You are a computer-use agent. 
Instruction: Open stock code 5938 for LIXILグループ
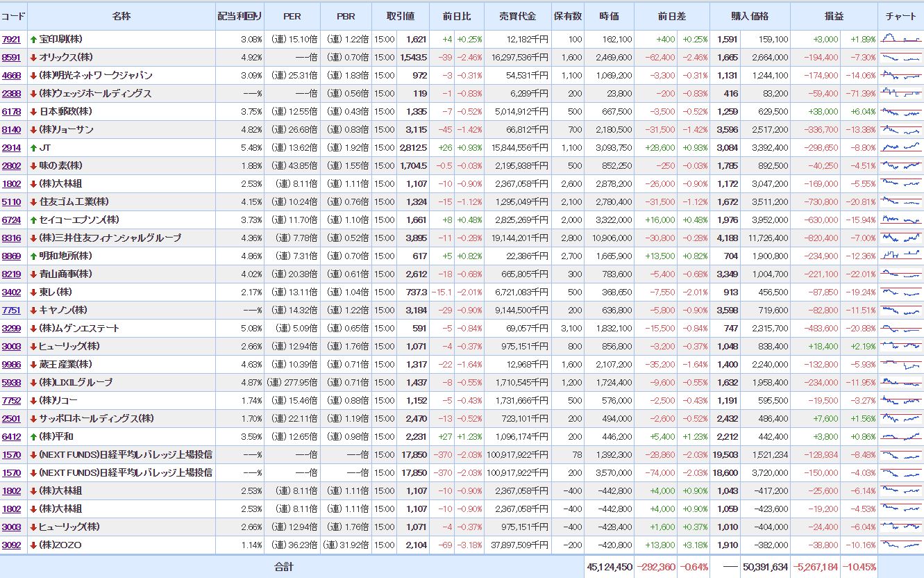point(11,383)
